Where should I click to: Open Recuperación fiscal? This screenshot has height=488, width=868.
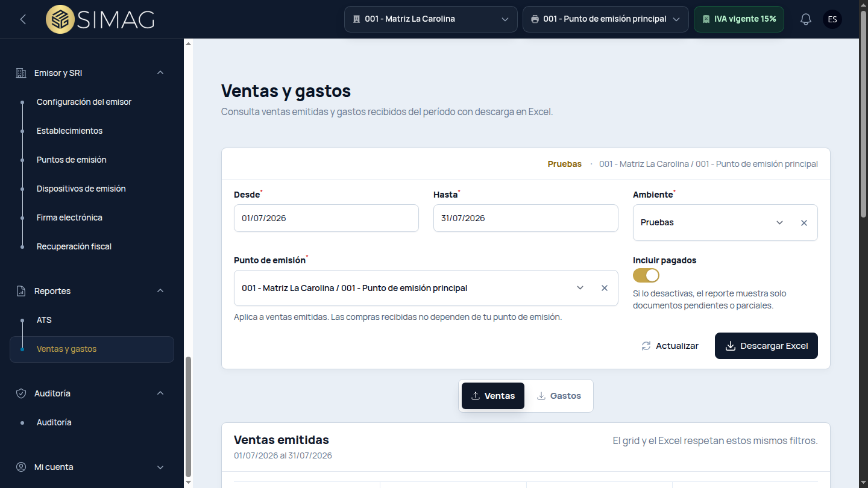pos(74,246)
